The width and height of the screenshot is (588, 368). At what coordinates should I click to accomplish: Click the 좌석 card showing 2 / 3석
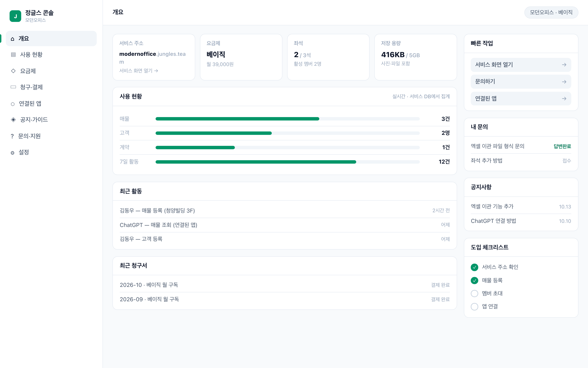tap(328, 57)
